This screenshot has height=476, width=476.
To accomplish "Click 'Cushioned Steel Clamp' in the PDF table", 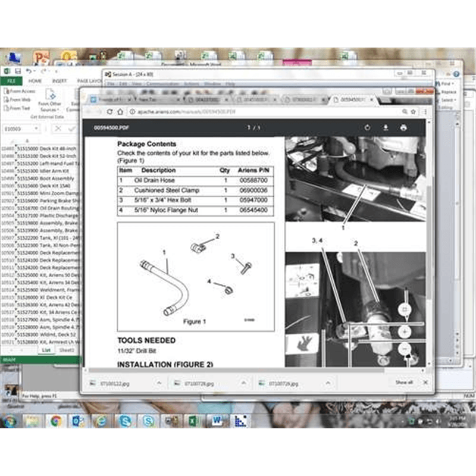I will point(167,190).
